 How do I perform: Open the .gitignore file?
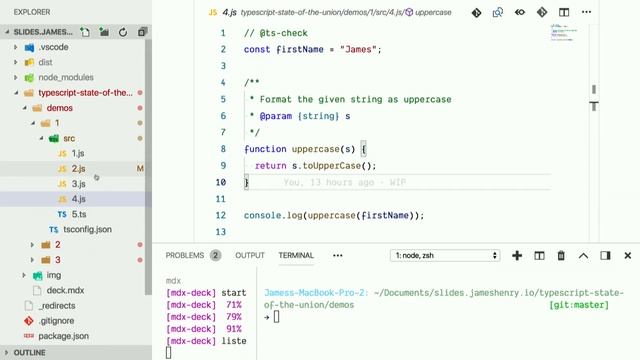56,321
